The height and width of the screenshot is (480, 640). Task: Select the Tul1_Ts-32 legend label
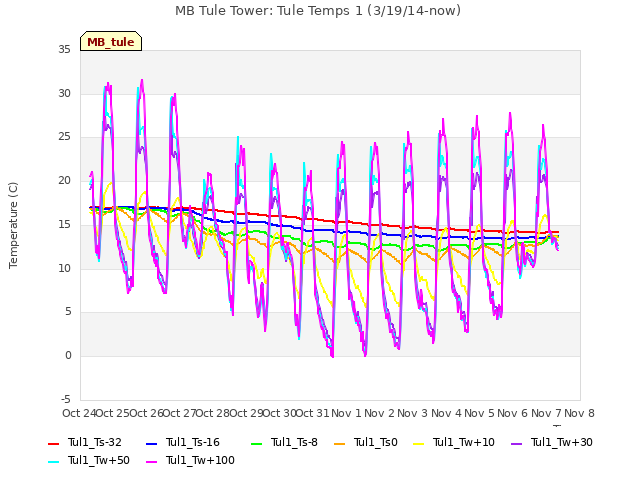(x=95, y=442)
